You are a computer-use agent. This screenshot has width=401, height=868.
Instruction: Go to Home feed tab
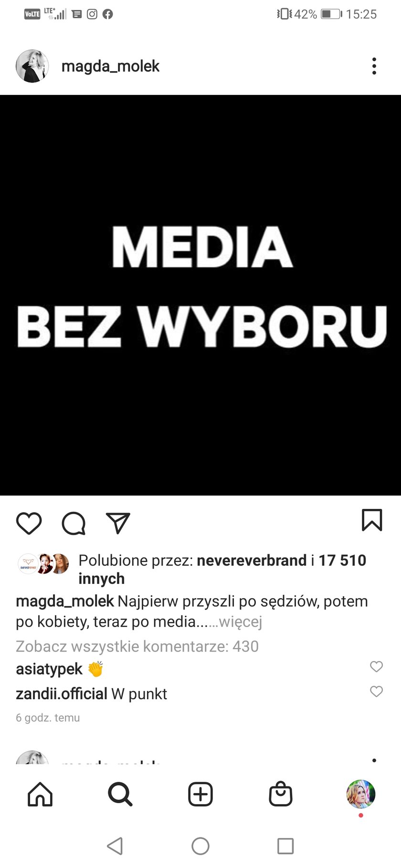click(40, 794)
